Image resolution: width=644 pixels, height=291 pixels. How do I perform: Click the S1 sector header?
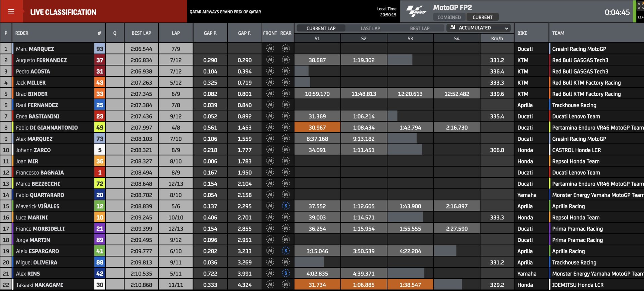[x=317, y=39]
